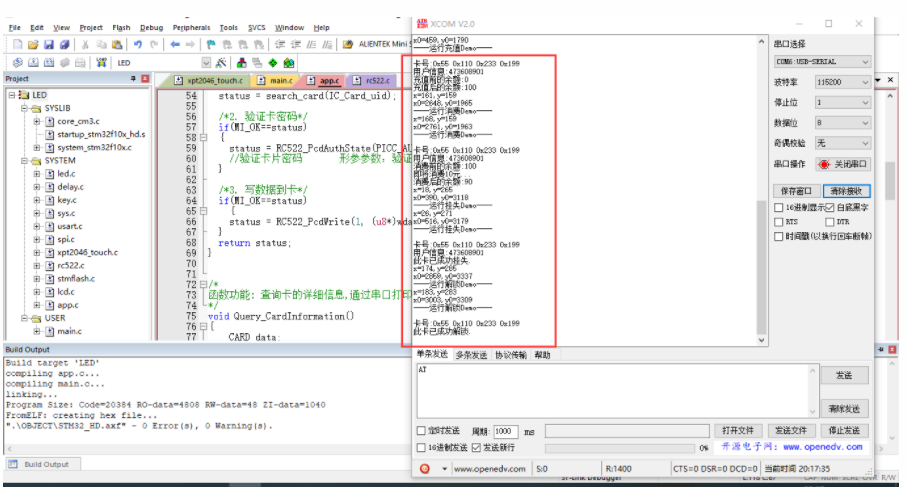The height and width of the screenshot is (487, 906).
Task: Select app.c in the project tree
Action: (x=68, y=305)
